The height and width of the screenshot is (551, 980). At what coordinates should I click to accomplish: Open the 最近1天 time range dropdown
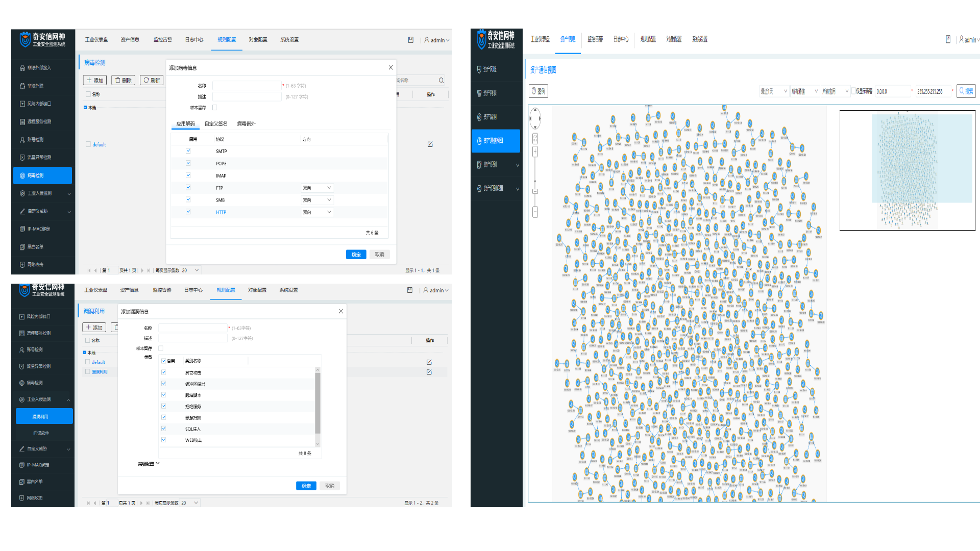774,91
